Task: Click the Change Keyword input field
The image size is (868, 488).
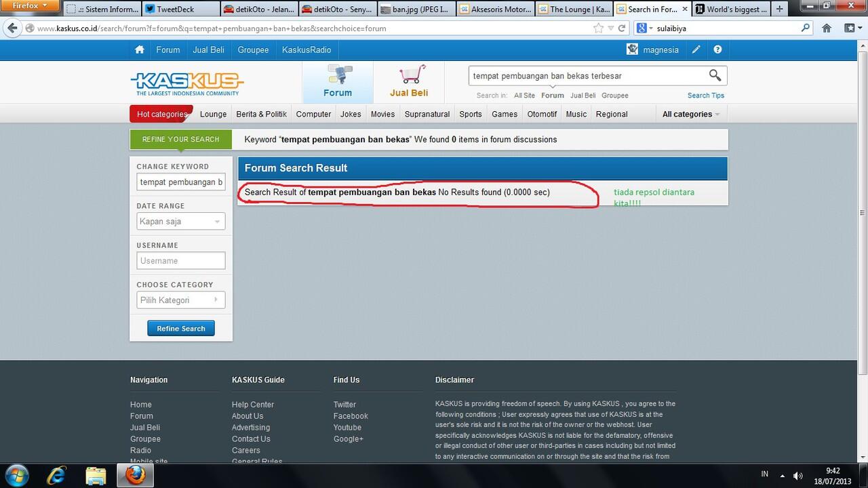Action: 180,182
